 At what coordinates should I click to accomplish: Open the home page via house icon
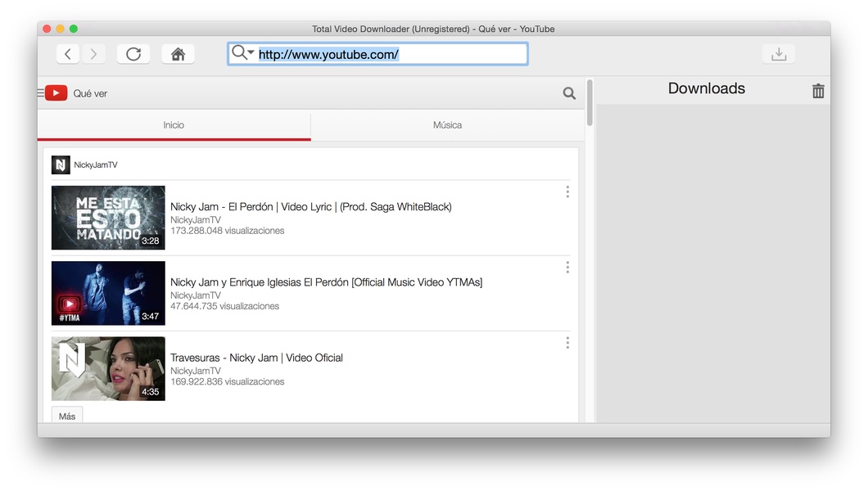pos(178,54)
